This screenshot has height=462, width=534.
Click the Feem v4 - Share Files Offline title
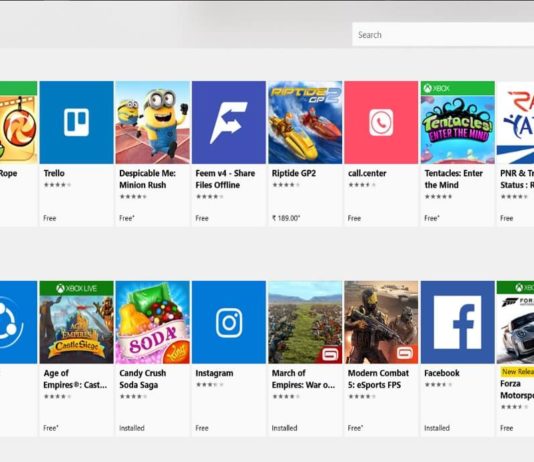225,179
